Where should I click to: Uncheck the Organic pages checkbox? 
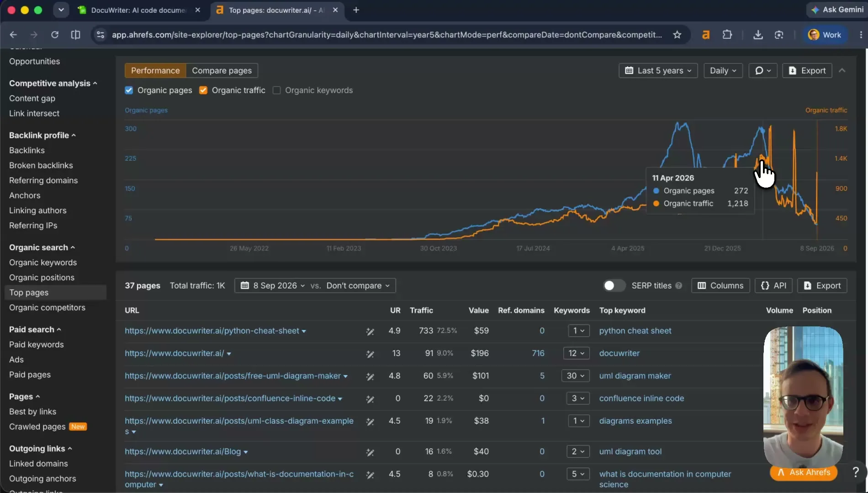(129, 90)
